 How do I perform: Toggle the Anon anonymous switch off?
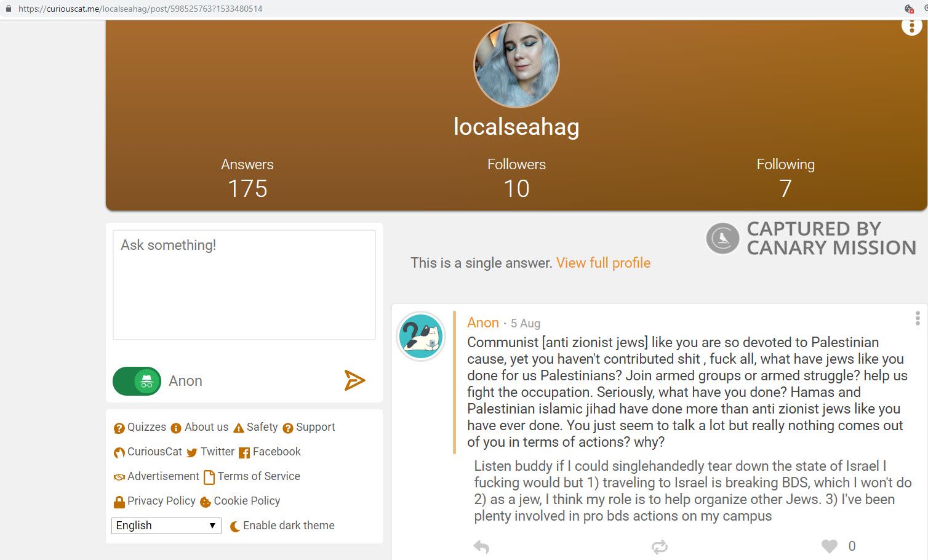tap(137, 381)
